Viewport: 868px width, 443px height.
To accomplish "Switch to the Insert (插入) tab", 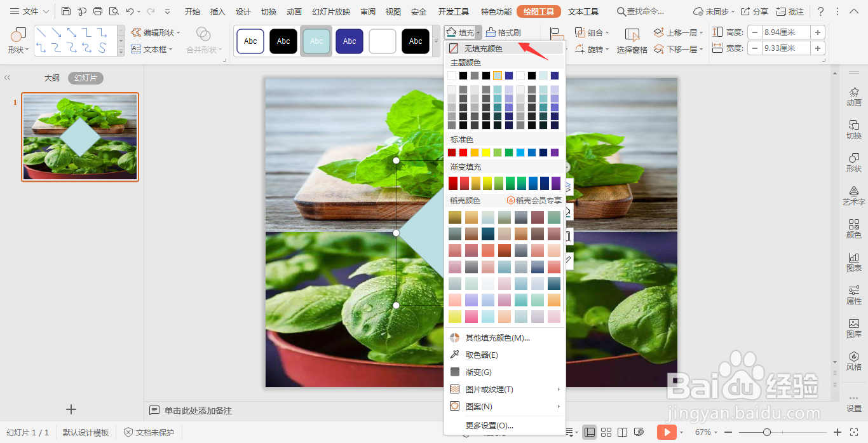I will (x=218, y=11).
